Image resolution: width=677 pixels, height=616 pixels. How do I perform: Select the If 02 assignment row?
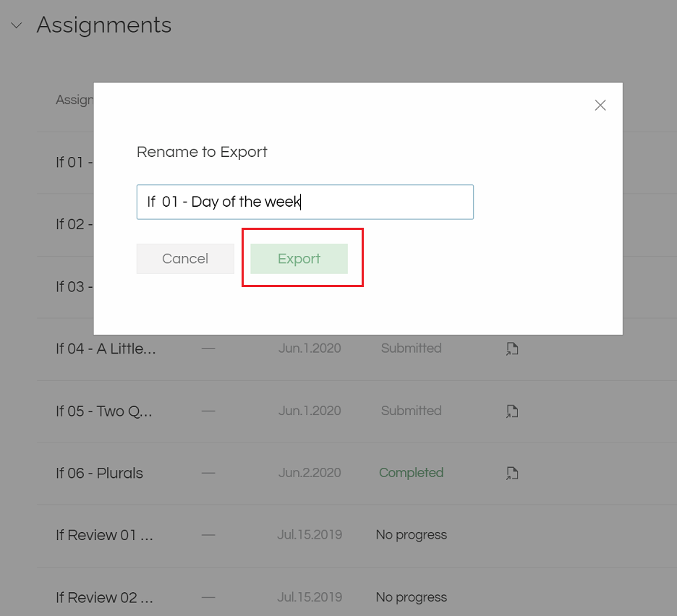pos(73,224)
